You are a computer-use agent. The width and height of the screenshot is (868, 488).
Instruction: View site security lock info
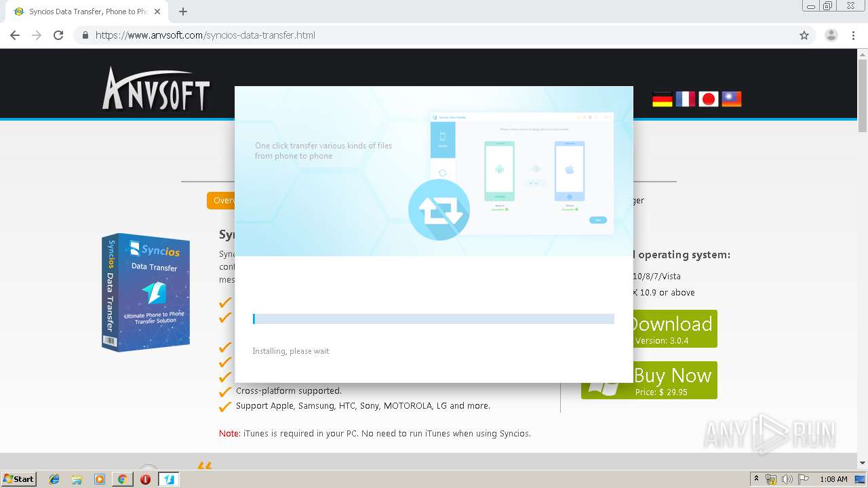(x=85, y=35)
